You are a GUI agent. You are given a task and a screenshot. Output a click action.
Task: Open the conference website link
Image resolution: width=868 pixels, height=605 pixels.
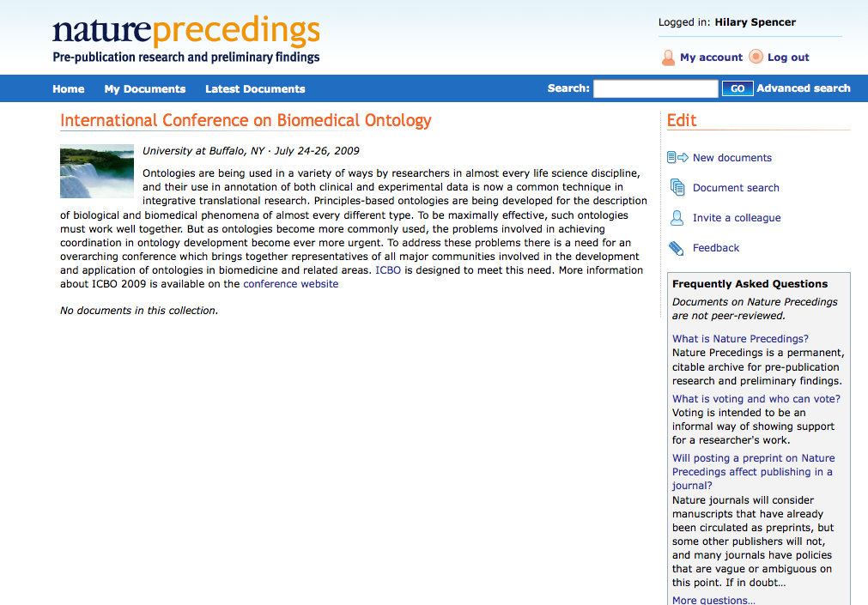(x=291, y=284)
